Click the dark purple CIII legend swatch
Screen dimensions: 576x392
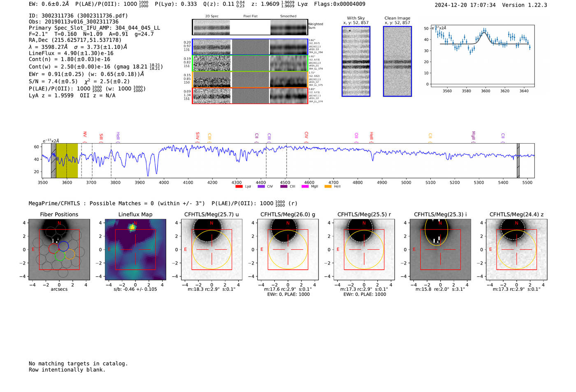click(x=283, y=186)
